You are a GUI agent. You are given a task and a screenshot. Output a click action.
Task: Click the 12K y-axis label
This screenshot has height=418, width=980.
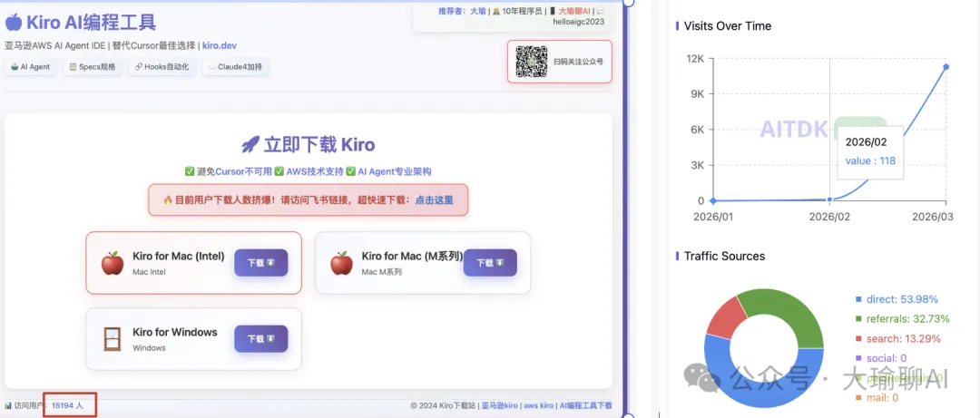pos(695,59)
